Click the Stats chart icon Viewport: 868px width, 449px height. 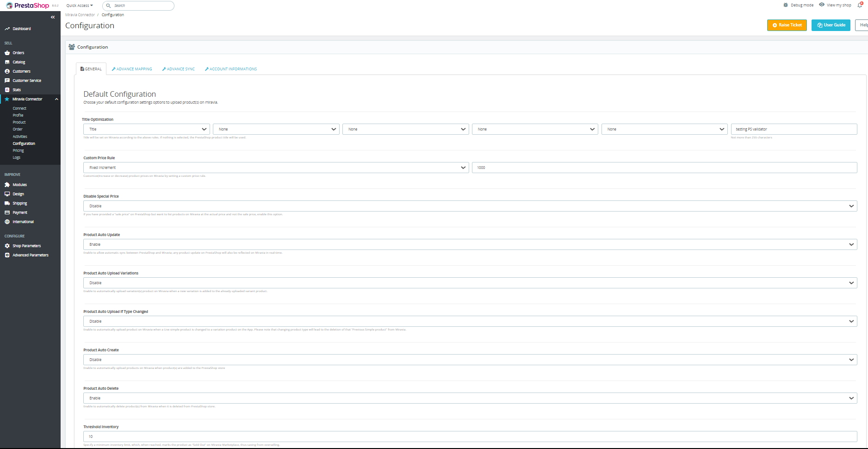point(7,90)
